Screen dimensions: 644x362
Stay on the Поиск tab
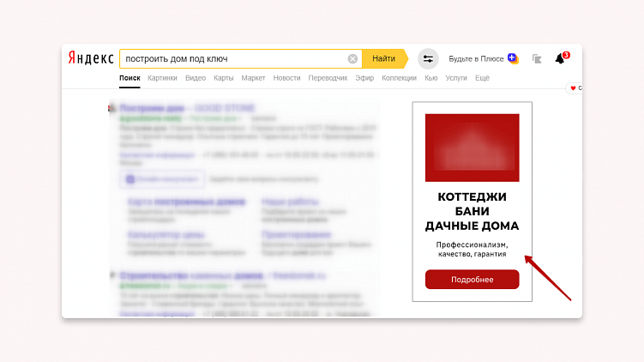click(129, 78)
